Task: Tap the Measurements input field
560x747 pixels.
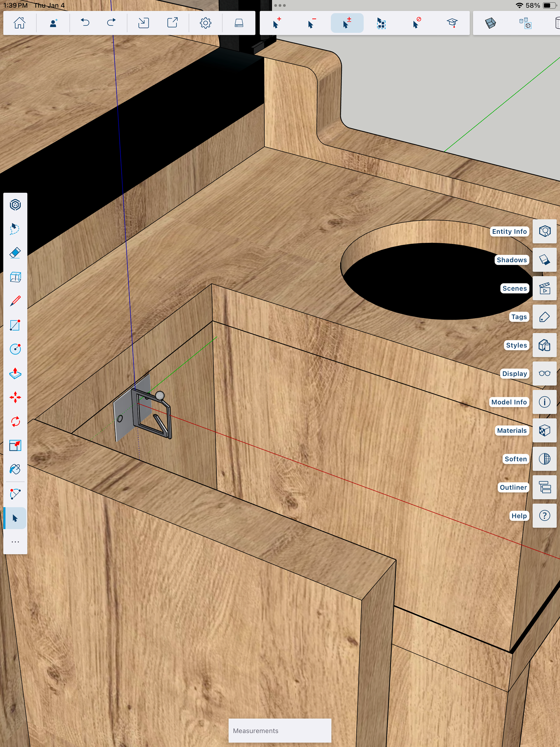Action: (x=280, y=730)
